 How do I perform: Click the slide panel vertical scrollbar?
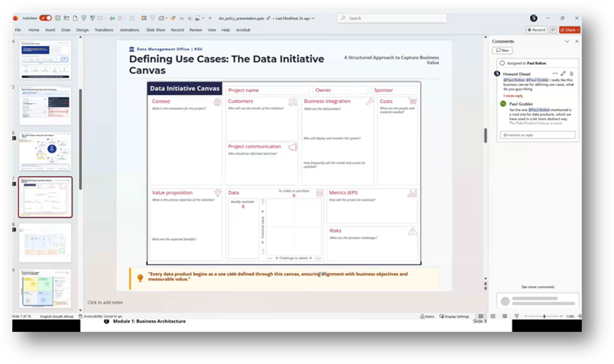click(x=81, y=139)
